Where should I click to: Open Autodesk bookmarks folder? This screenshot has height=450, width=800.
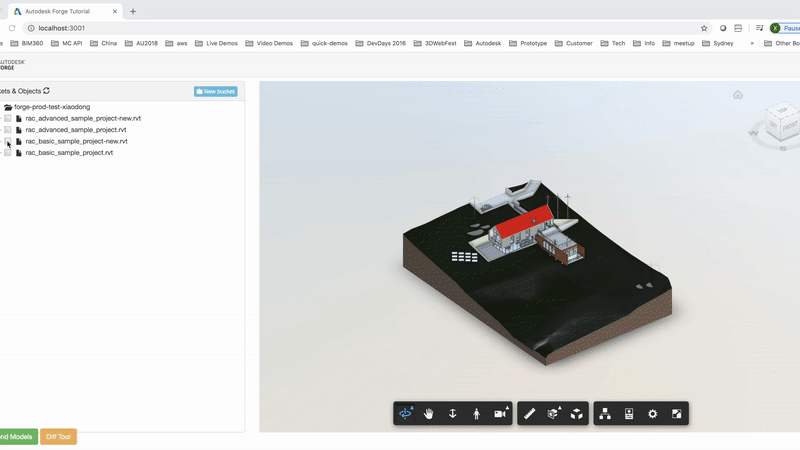(483, 43)
